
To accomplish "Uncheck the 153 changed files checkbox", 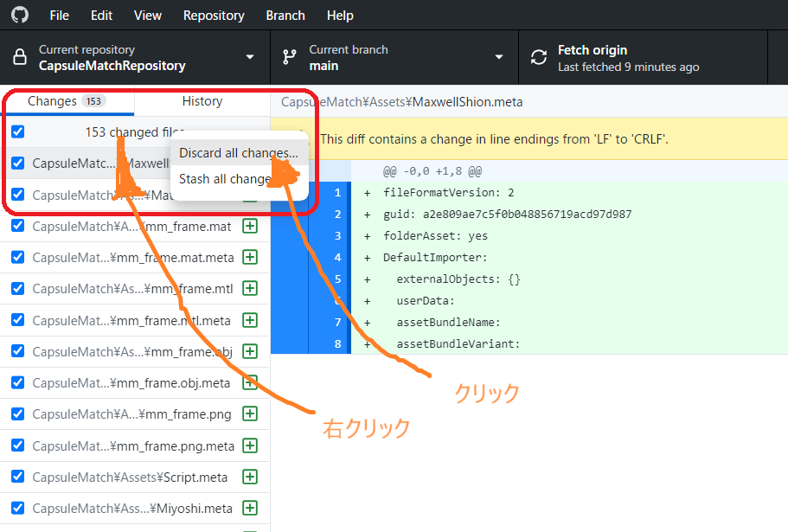I will [18, 132].
